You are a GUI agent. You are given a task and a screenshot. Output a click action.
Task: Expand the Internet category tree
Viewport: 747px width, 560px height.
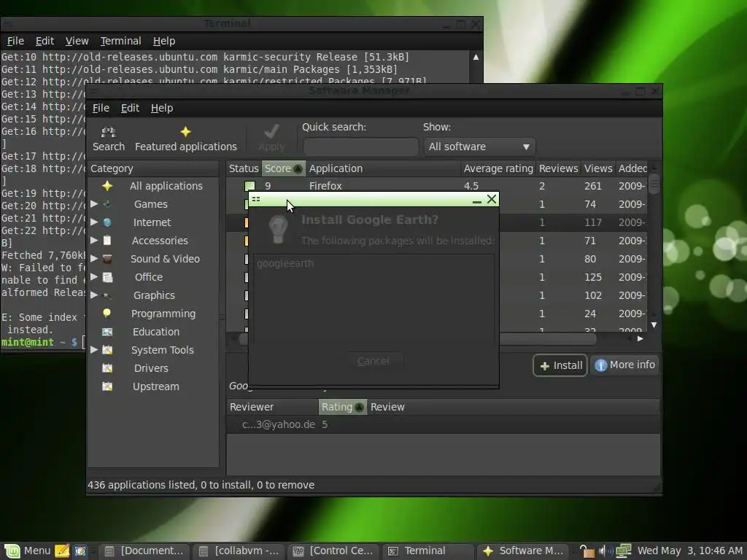click(x=94, y=222)
